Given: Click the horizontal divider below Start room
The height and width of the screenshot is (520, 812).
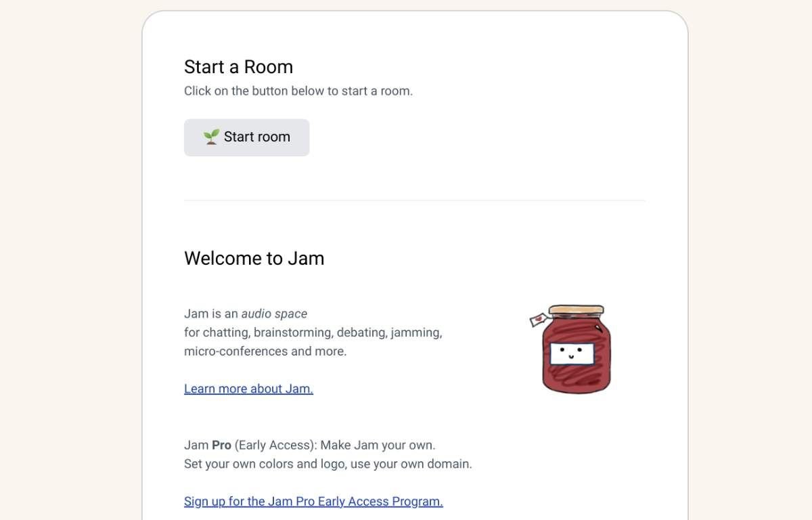Looking at the screenshot, I should 414,201.
